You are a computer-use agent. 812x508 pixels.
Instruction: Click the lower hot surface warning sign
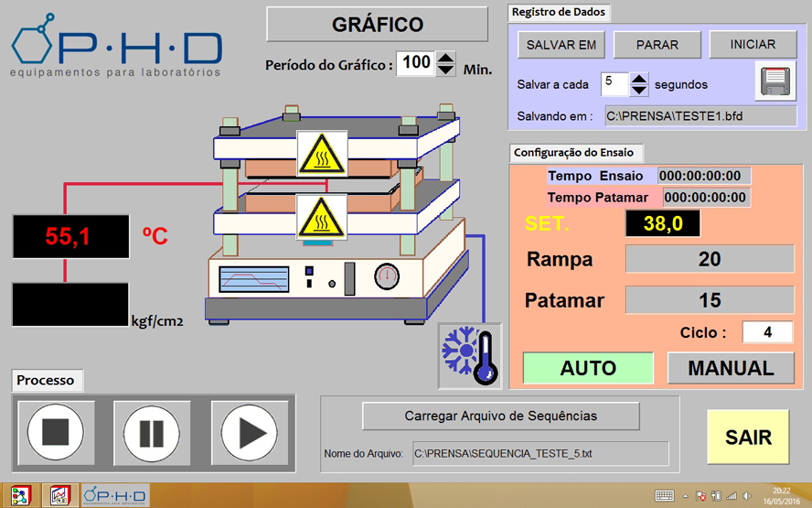tap(321, 218)
